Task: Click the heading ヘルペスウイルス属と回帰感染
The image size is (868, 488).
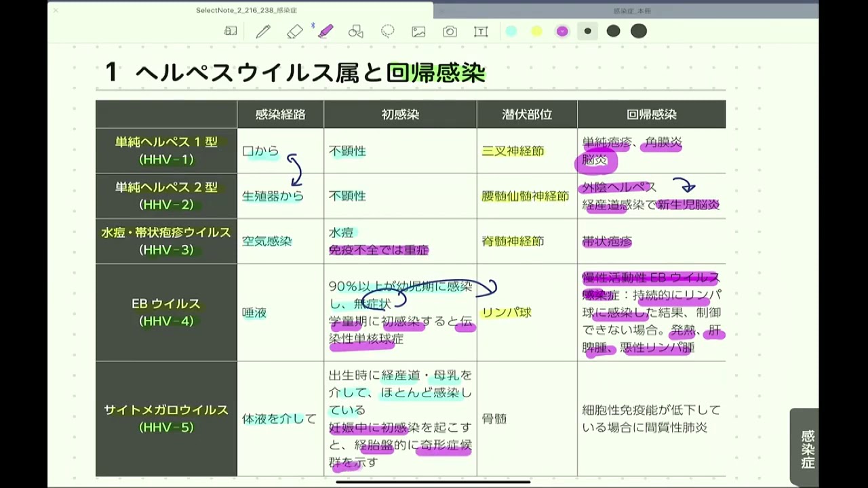Action: [x=310, y=73]
